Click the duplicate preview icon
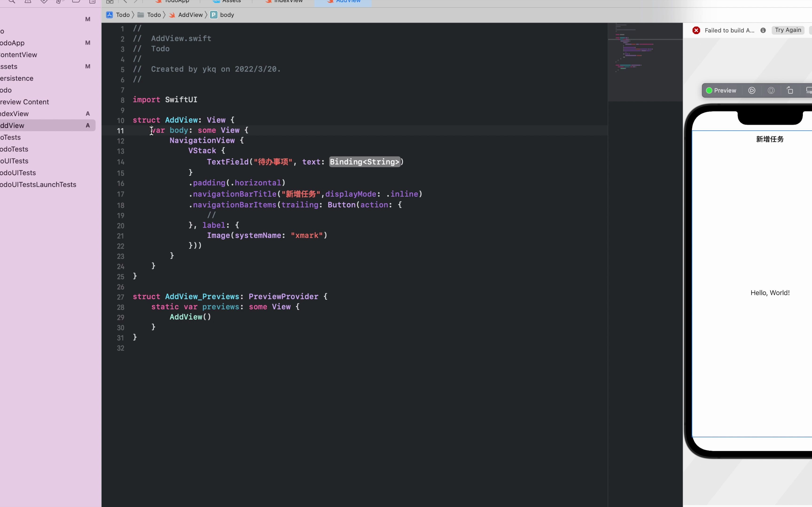This screenshot has height=507, width=812. pyautogui.click(x=790, y=91)
